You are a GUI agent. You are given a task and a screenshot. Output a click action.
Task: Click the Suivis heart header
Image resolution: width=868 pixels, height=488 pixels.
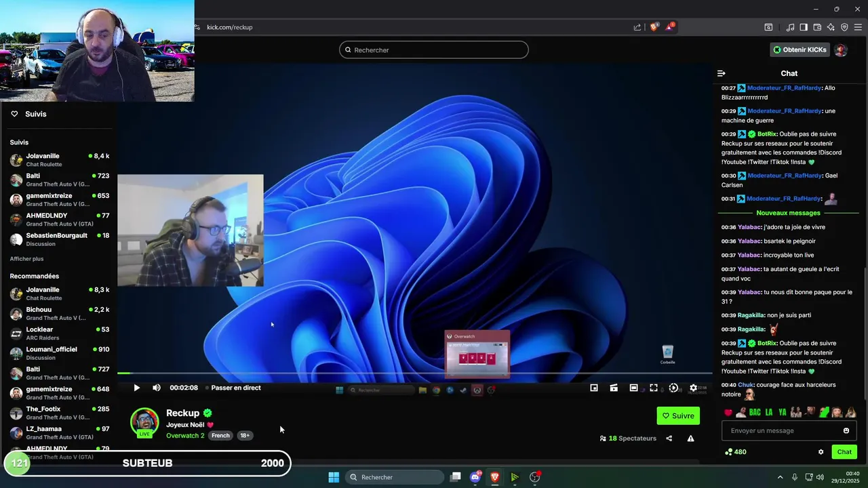(28, 114)
